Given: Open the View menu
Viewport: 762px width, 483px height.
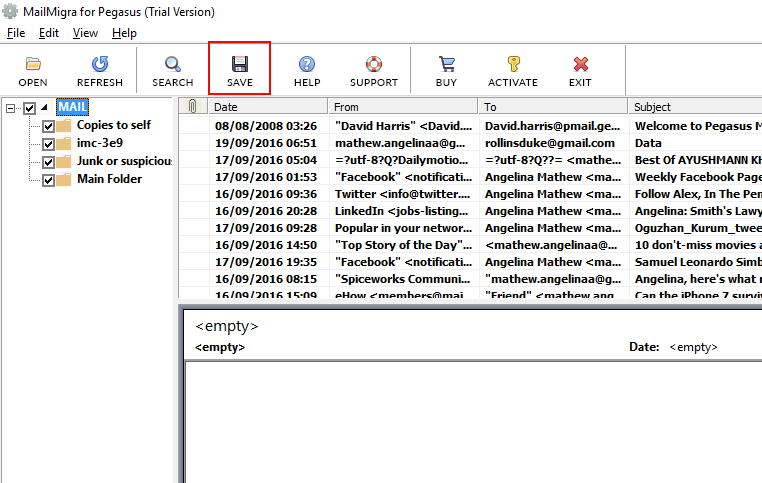Looking at the screenshot, I should click(x=85, y=33).
